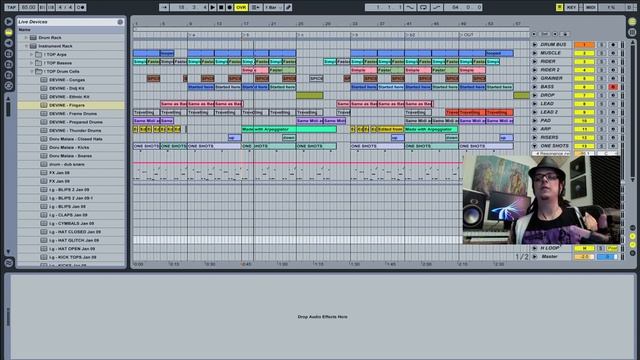
Task: Select the DEVINE - Thunder Drums preset
Action: 71,130
